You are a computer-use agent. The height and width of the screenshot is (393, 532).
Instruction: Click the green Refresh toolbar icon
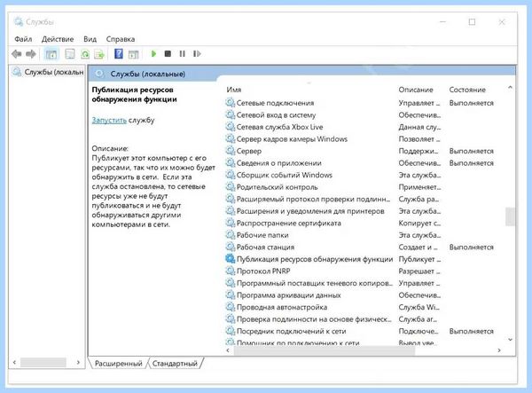click(85, 53)
